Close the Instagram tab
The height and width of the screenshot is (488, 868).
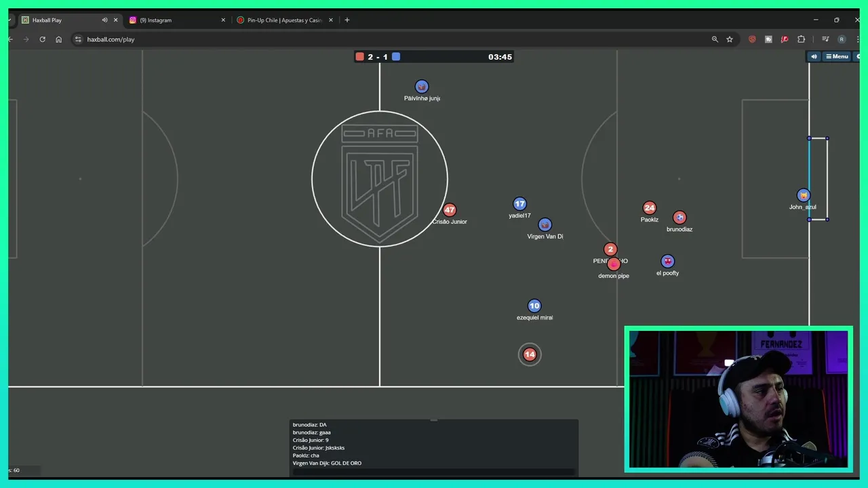pos(223,20)
